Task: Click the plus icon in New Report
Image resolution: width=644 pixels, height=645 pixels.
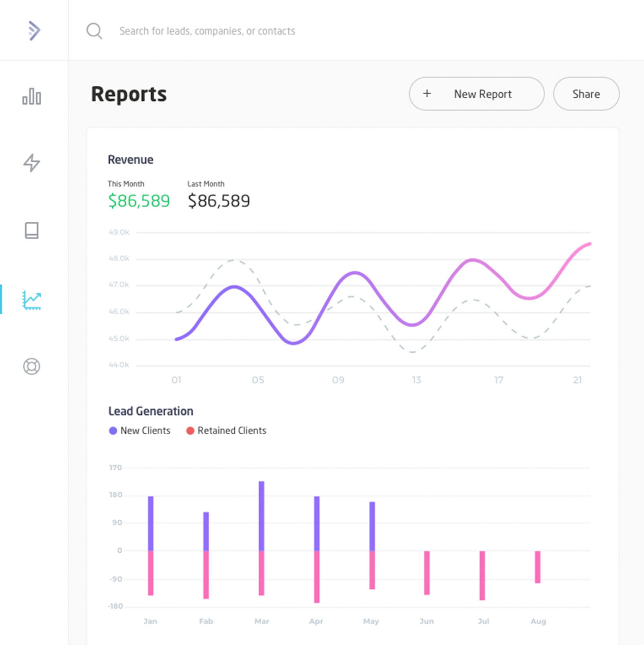Action: [x=427, y=93]
